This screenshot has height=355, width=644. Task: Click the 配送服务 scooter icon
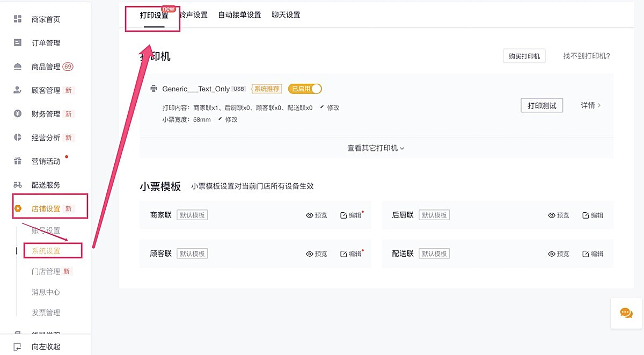tap(18, 185)
